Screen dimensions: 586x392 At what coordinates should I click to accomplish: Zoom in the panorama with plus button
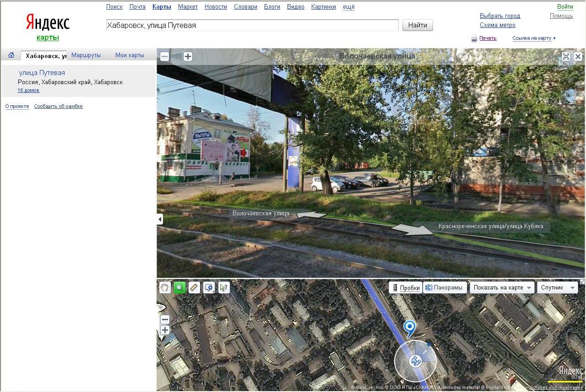tap(188, 57)
